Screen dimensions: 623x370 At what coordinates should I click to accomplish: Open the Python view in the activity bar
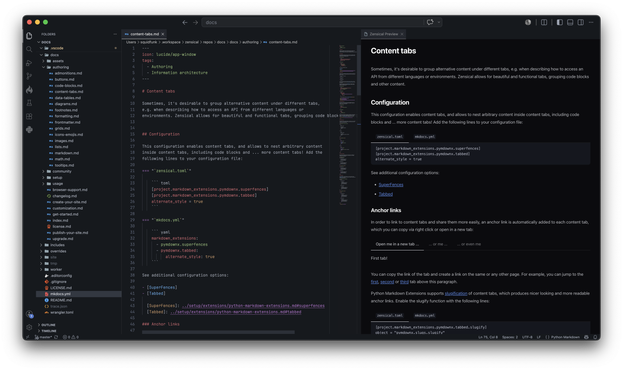(x=29, y=130)
